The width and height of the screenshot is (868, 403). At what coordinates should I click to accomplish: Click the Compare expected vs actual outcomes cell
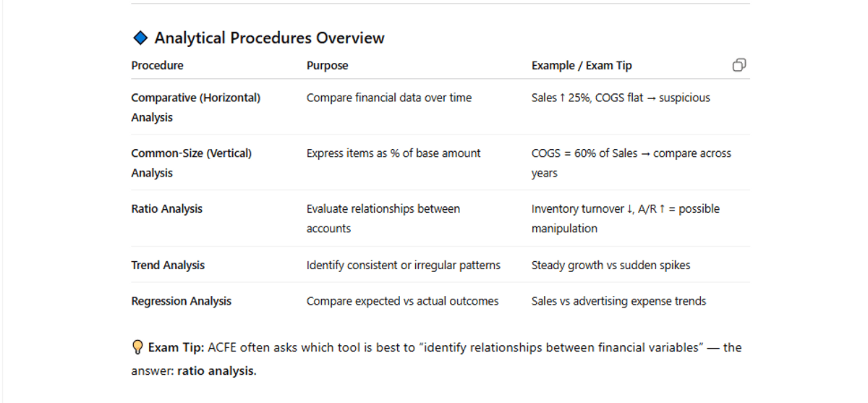(402, 301)
